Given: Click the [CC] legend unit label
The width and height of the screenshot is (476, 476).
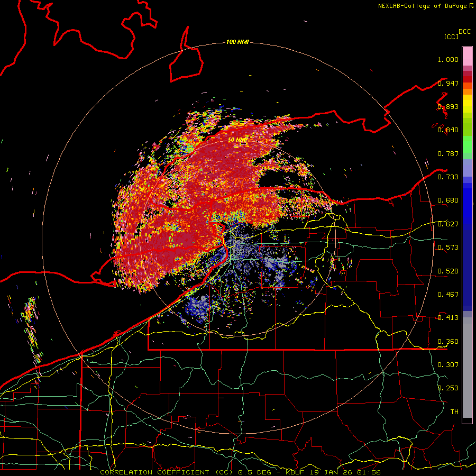Looking at the screenshot, I should (x=451, y=36).
